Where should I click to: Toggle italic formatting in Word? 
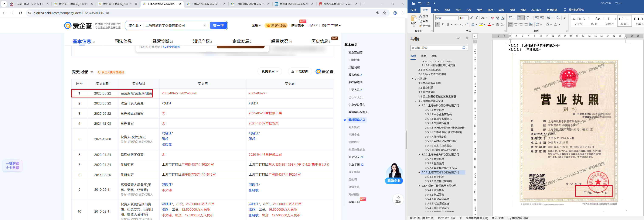(x=443, y=24)
